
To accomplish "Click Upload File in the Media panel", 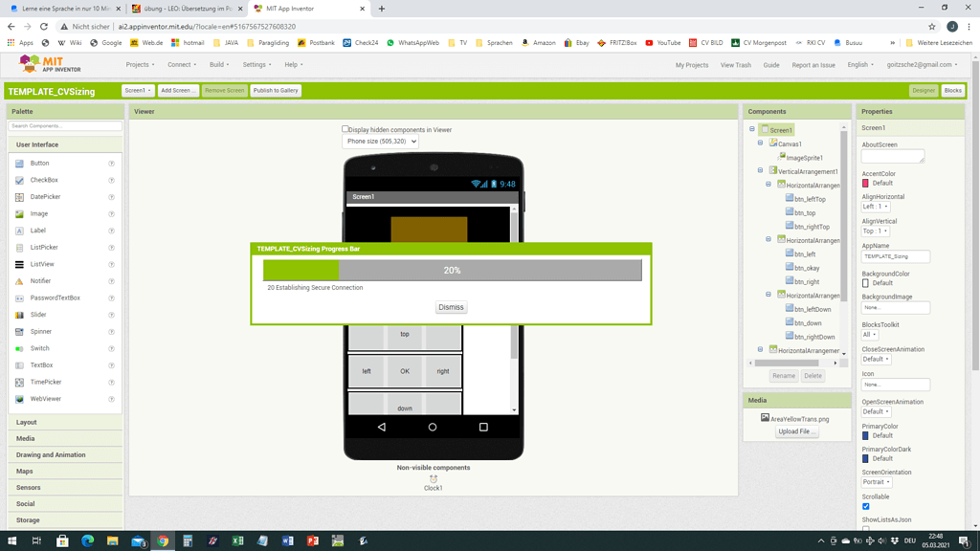I will pos(796,431).
